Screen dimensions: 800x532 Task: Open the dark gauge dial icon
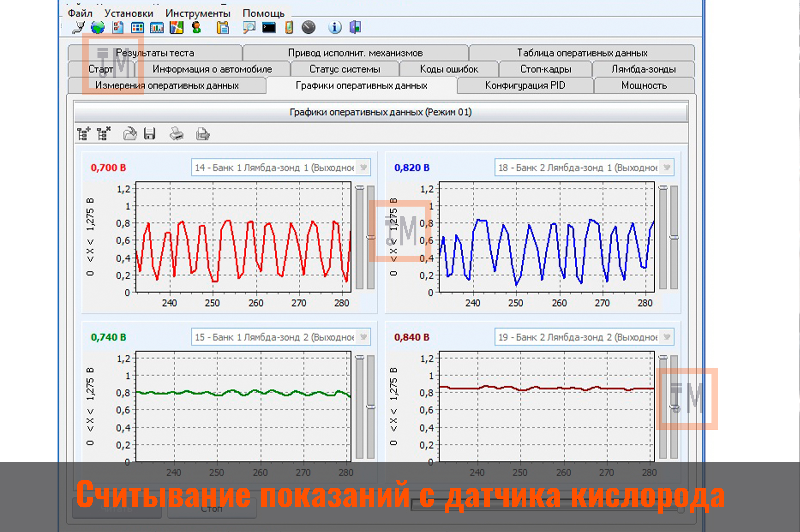click(308, 28)
